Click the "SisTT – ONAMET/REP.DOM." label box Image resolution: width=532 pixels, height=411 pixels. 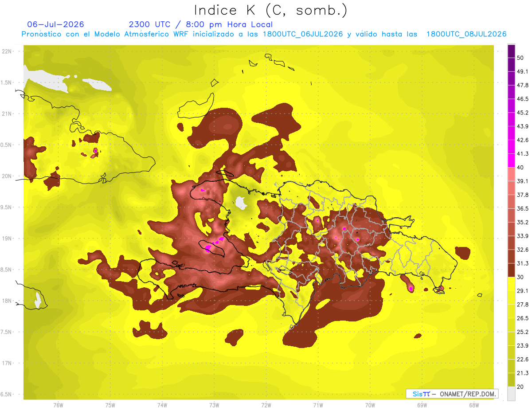coord(452,394)
